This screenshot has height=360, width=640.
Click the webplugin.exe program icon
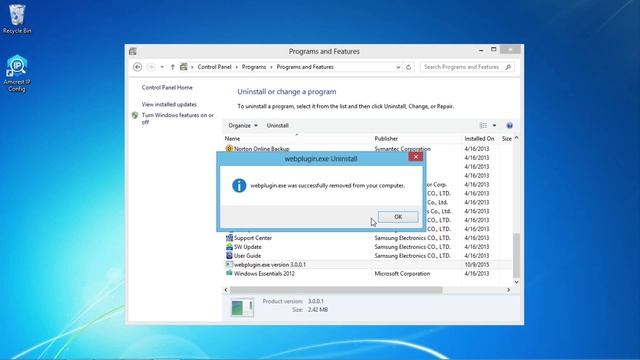229,264
